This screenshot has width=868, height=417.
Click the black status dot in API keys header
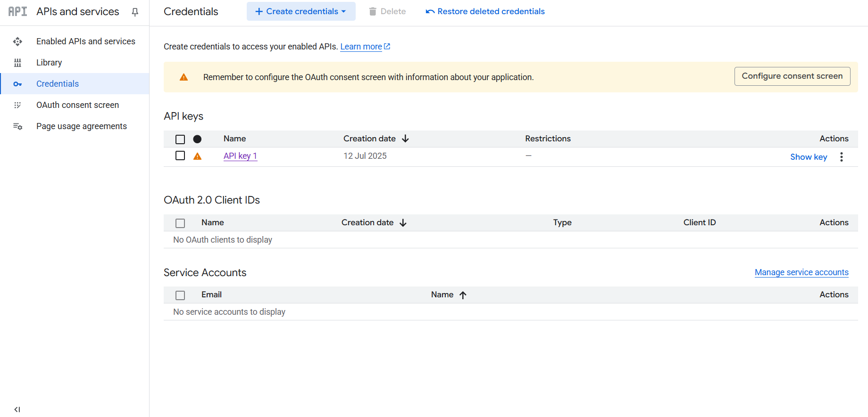[197, 139]
